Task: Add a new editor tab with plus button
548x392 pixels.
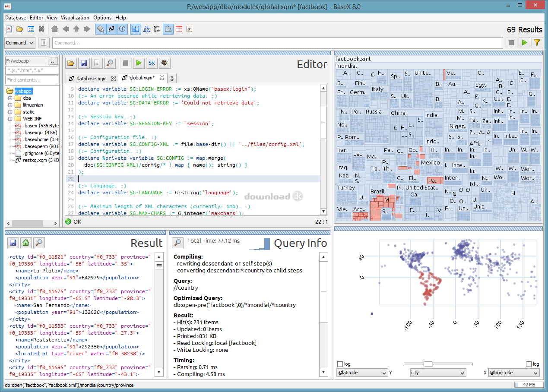Action: click(x=171, y=79)
